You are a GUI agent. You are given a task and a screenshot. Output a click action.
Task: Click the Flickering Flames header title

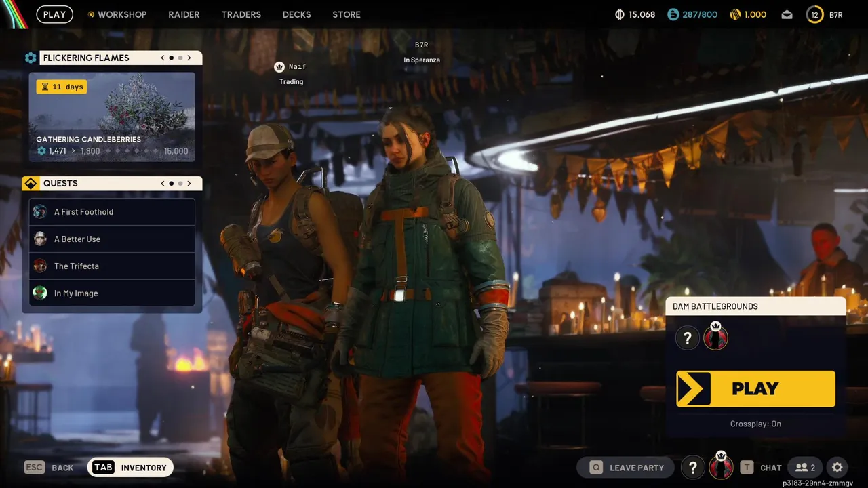tap(86, 58)
